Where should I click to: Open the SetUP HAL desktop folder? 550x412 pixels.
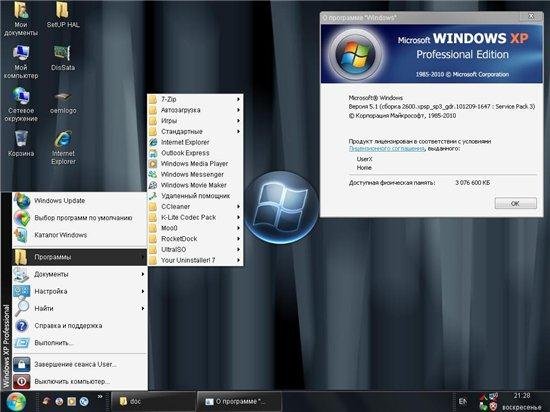[x=63, y=15]
